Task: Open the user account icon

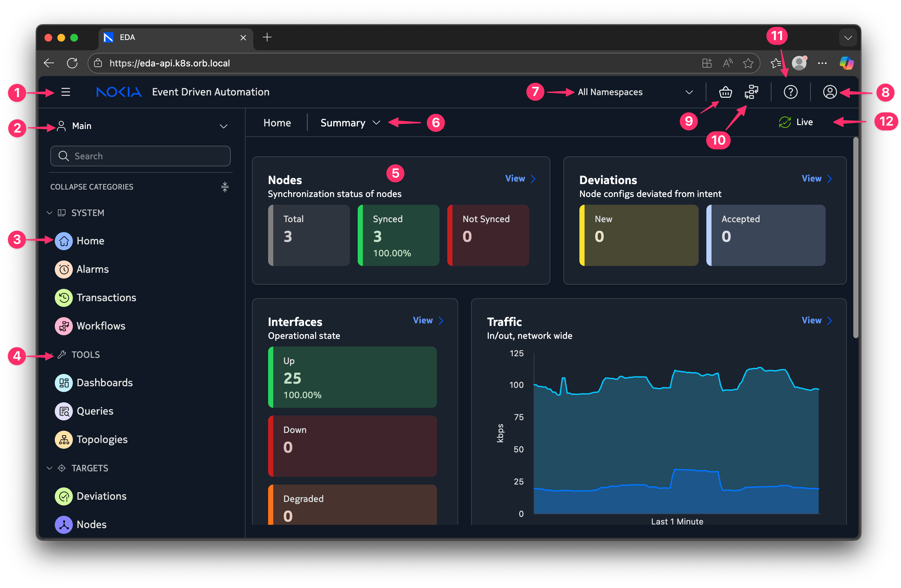Action: 829,92
